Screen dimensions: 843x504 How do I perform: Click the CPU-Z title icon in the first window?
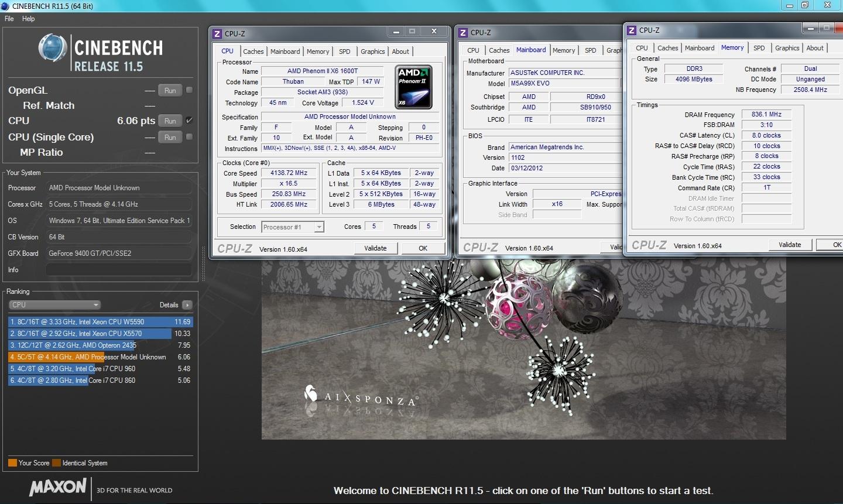[217, 34]
